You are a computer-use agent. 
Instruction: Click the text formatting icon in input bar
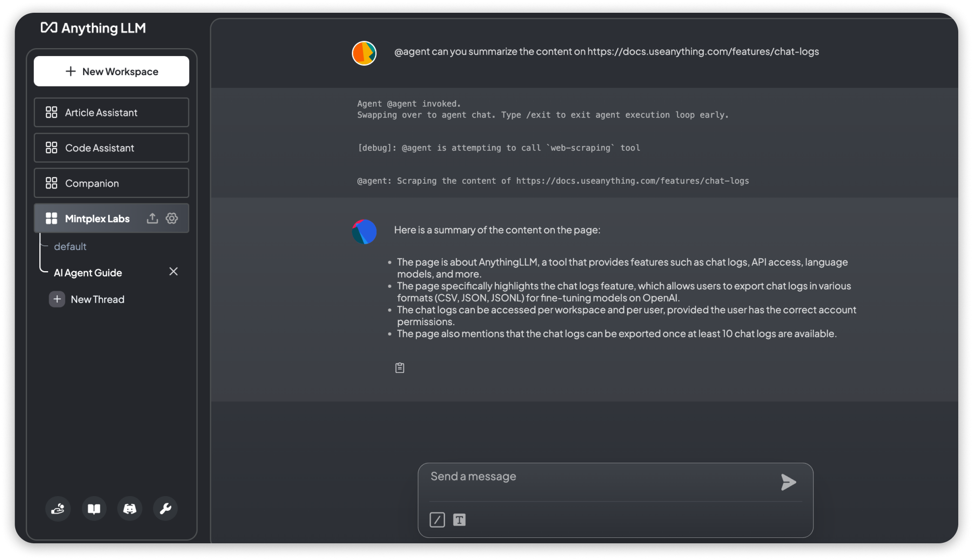(x=460, y=519)
